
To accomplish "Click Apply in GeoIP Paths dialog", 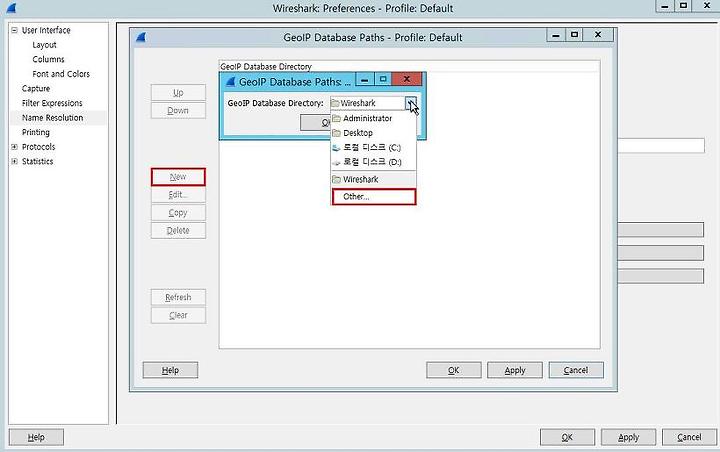I will (515, 370).
